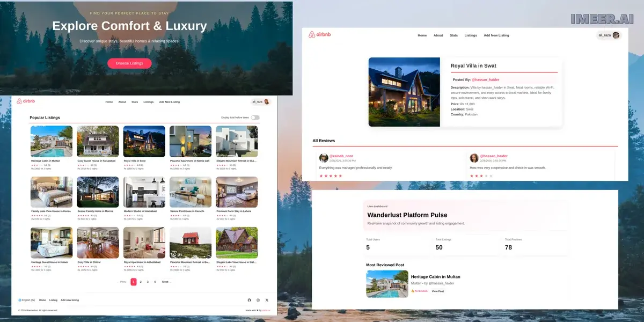Click the 5 reviews link on the dashboard
The height and width of the screenshot is (322, 644).
420,291
